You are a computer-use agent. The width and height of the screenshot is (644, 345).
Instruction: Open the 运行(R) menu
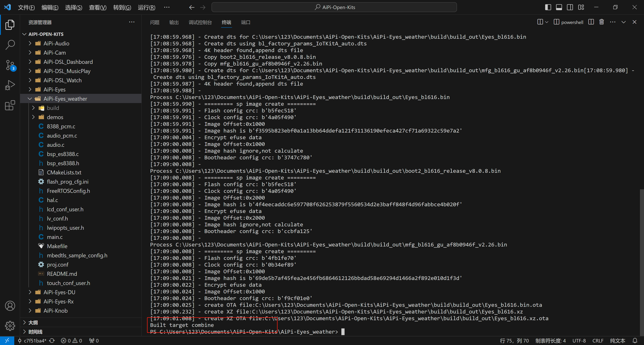tap(146, 7)
